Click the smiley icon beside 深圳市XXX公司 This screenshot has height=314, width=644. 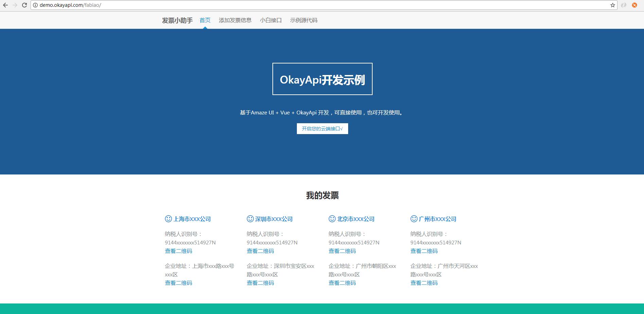point(249,219)
